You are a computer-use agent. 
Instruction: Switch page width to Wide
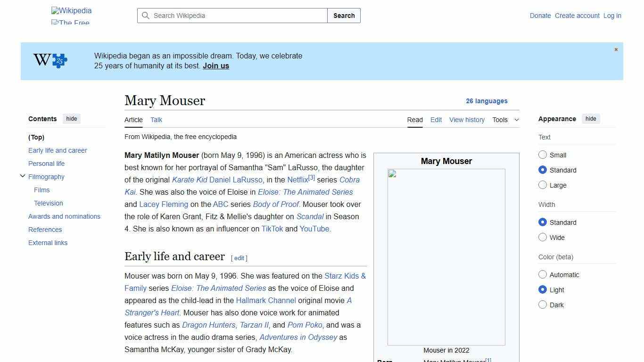543,237
